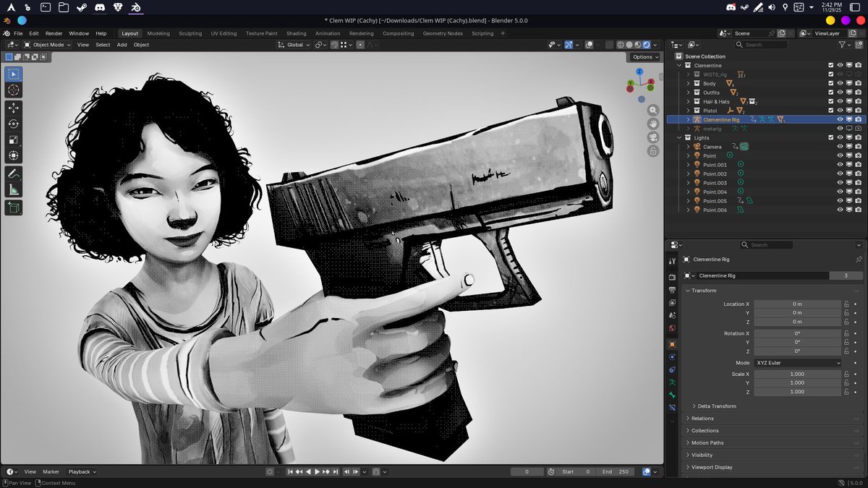Click the outliner filter funnel icon
The image size is (868, 488).
point(843,44)
